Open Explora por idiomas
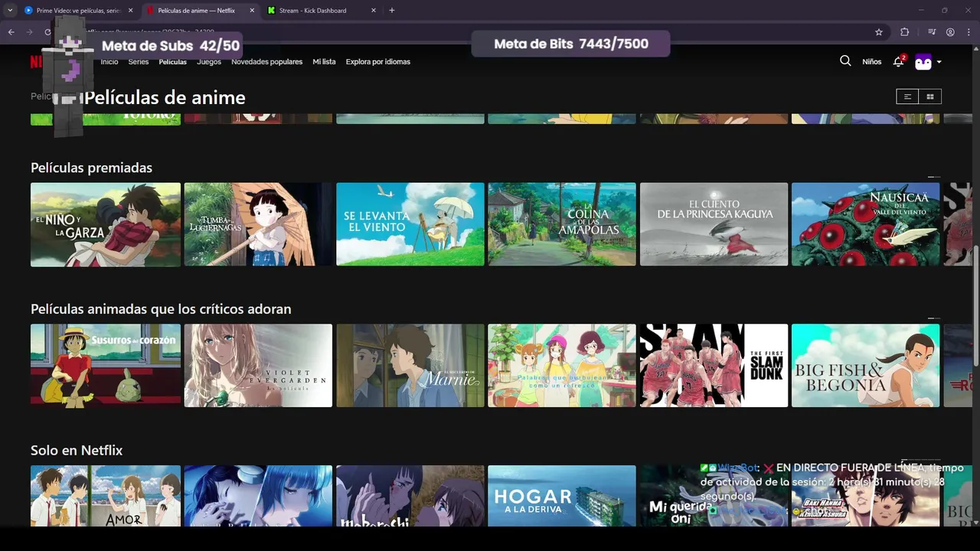The width and height of the screenshot is (980, 551). (x=378, y=62)
